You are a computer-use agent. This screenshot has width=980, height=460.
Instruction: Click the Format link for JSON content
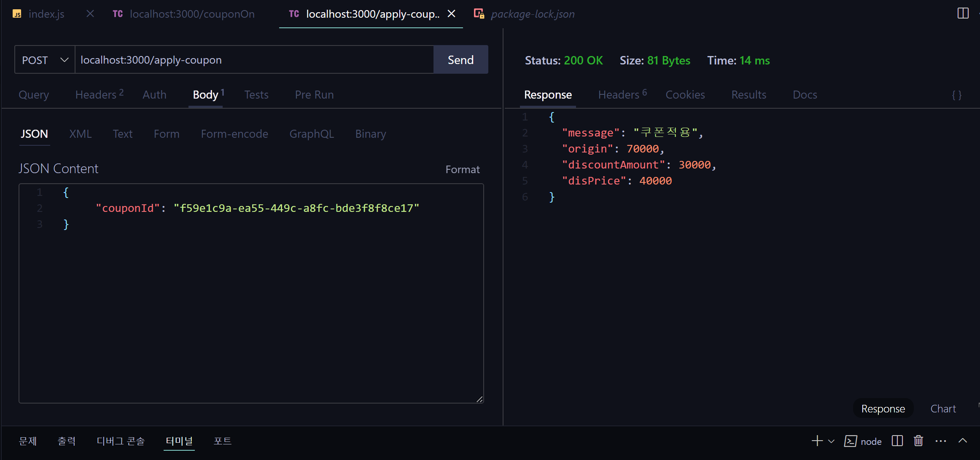[x=462, y=169]
